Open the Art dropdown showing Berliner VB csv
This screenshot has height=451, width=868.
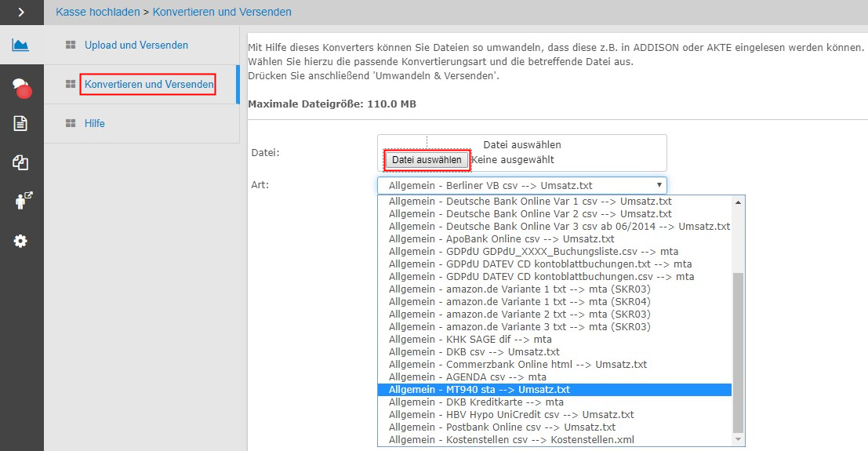(x=522, y=185)
